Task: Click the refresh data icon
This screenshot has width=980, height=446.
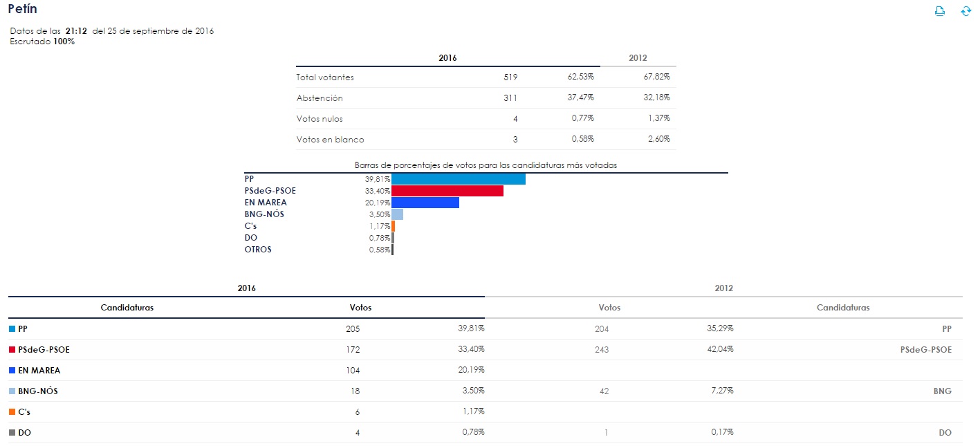Action: (x=965, y=11)
